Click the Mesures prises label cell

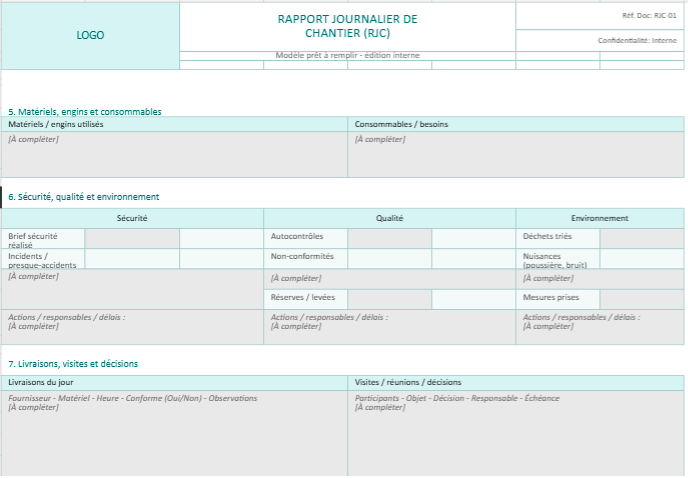(557, 298)
